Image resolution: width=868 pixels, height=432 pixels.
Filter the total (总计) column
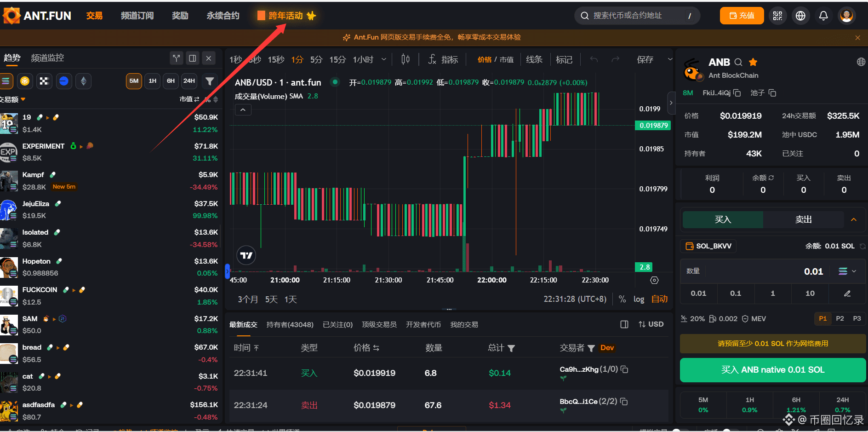click(511, 348)
